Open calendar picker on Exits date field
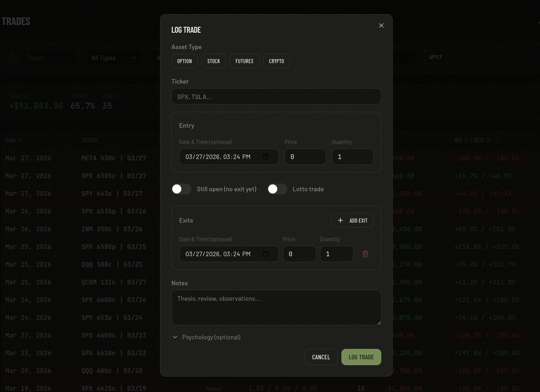 click(x=265, y=254)
